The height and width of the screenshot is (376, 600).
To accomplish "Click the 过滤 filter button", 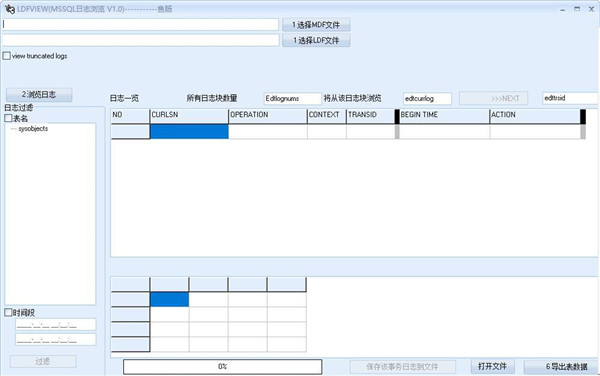I will pos(43,361).
